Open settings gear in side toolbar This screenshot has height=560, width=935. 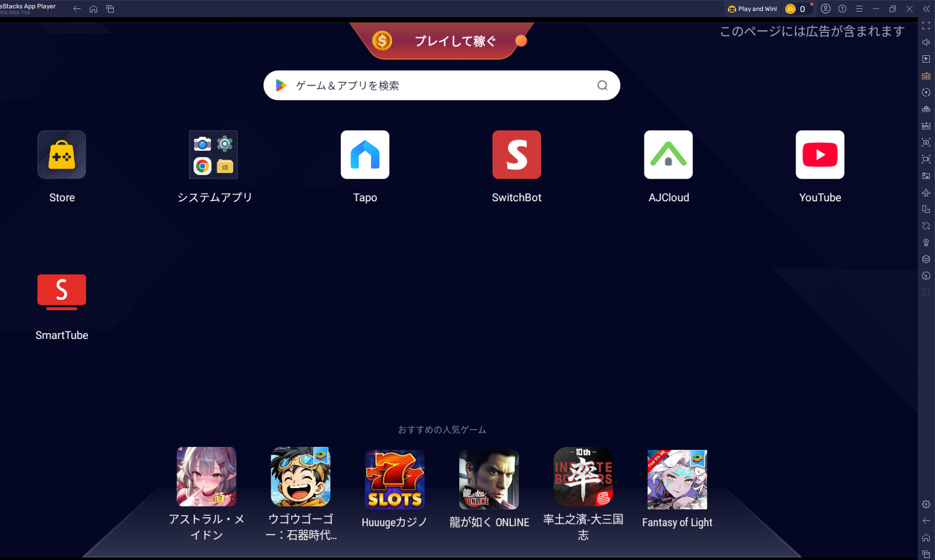926,504
